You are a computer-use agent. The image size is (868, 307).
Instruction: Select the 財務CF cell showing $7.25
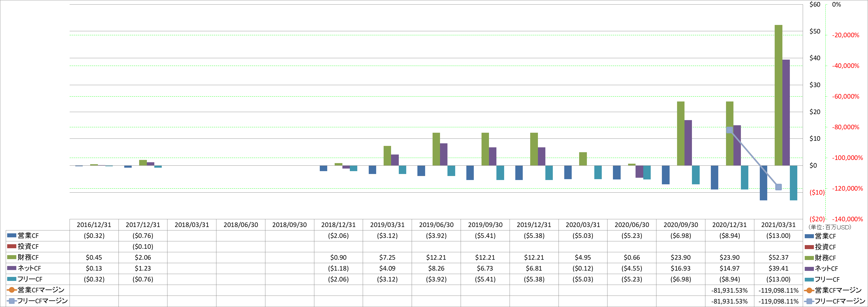click(x=387, y=257)
